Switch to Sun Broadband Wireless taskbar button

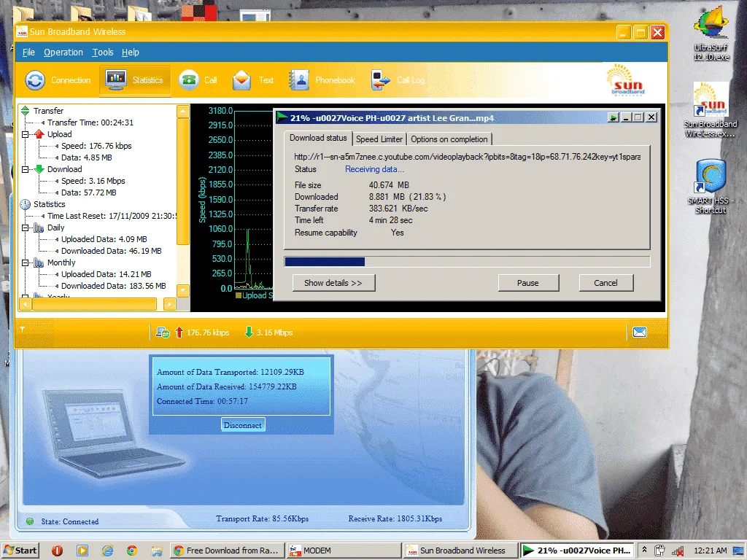(461, 551)
